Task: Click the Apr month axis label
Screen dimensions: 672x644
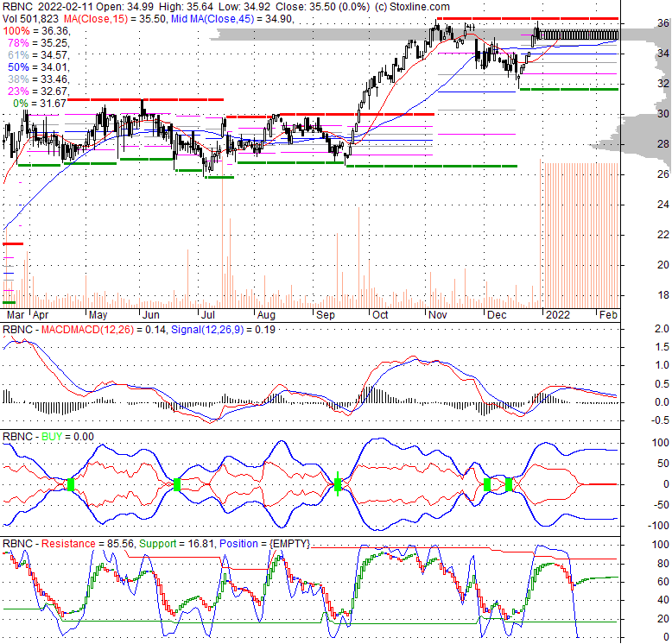Action: [41, 315]
